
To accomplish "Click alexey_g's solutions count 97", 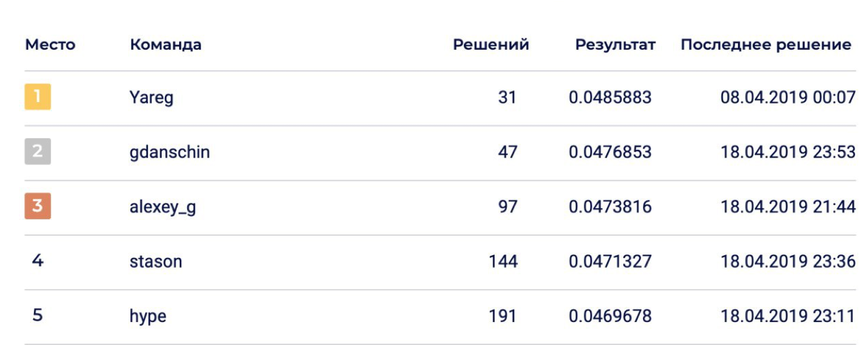I will coord(507,207).
